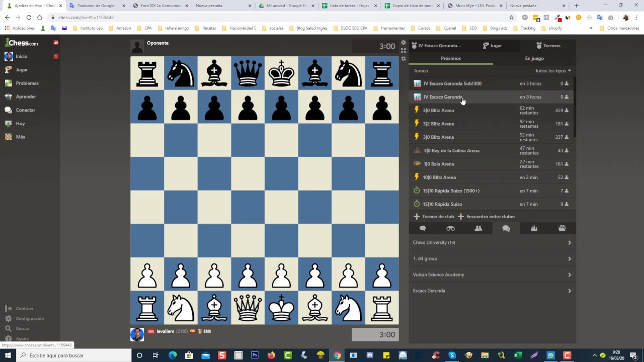Click Torneo de club button
Image resolution: width=644 pixels, height=362 pixels.
tap(434, 217)
